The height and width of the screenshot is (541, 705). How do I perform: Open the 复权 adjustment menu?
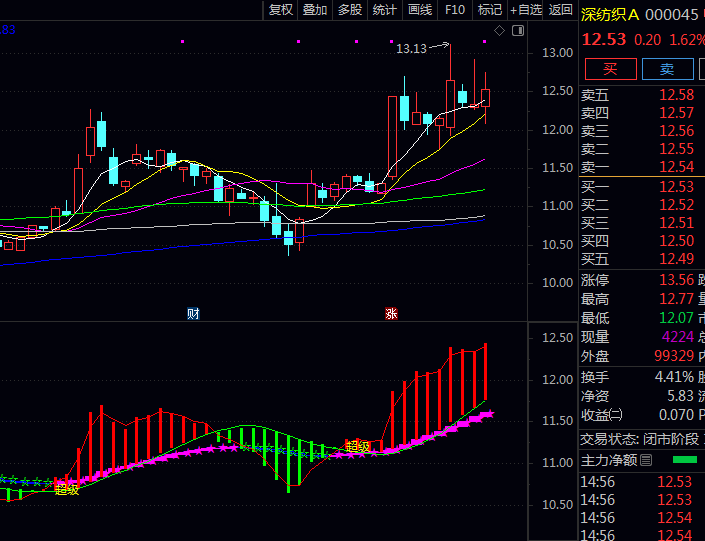[281, 10]
